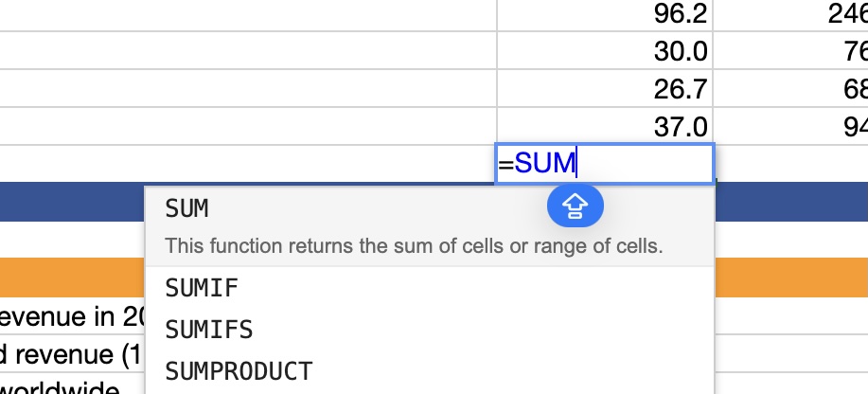
Task: Choose SUMPRODUCT from the suggestion list
Action: click(430, 371)
